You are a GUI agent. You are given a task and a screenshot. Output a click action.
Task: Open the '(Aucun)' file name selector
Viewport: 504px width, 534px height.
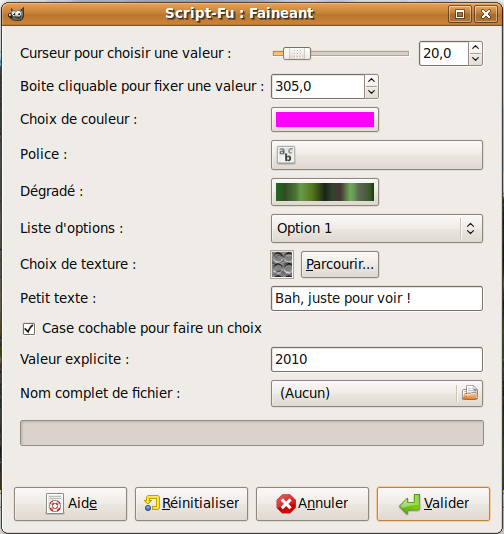[377, 393]
